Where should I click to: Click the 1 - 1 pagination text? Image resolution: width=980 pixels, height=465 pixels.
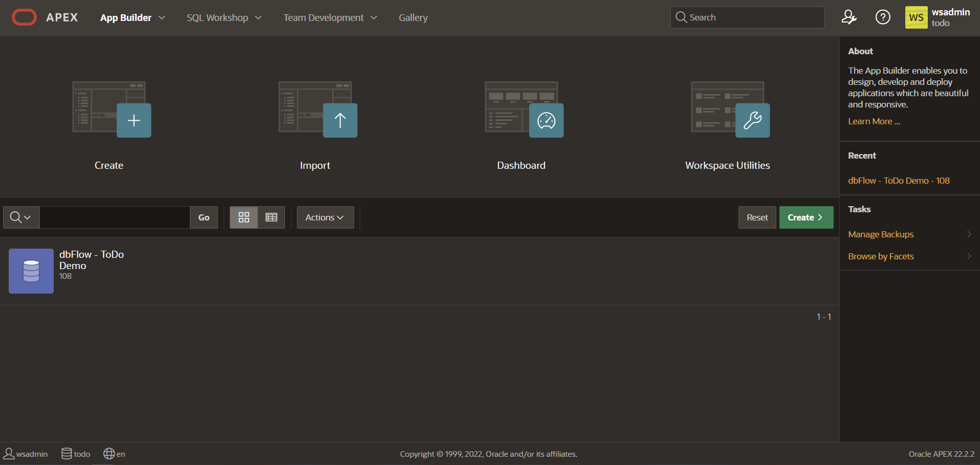coord(824,317)
